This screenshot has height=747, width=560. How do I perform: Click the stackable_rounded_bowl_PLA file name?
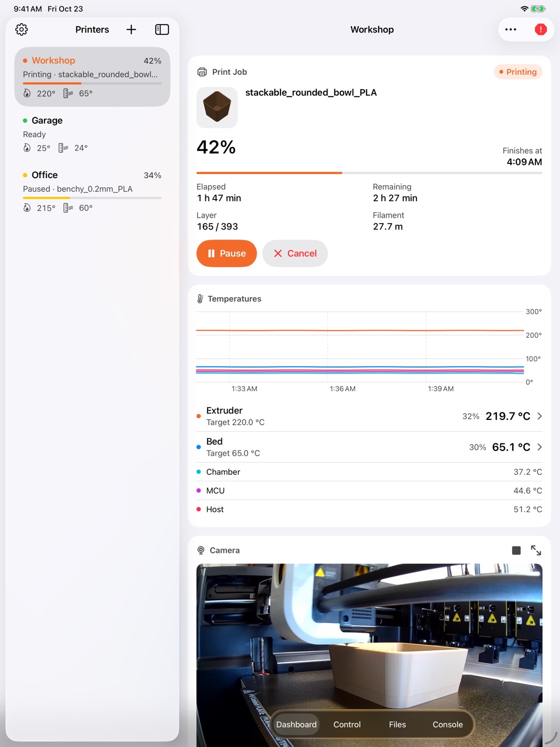coord(311,92)
